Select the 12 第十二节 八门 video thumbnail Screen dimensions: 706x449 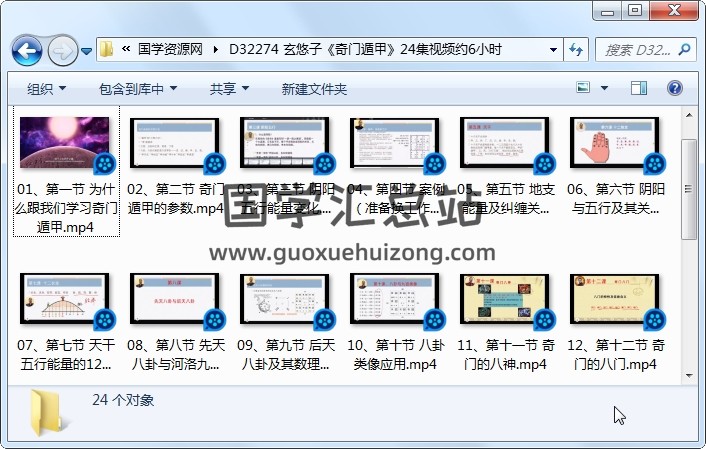pyautogui.click(x=614, y=299)
